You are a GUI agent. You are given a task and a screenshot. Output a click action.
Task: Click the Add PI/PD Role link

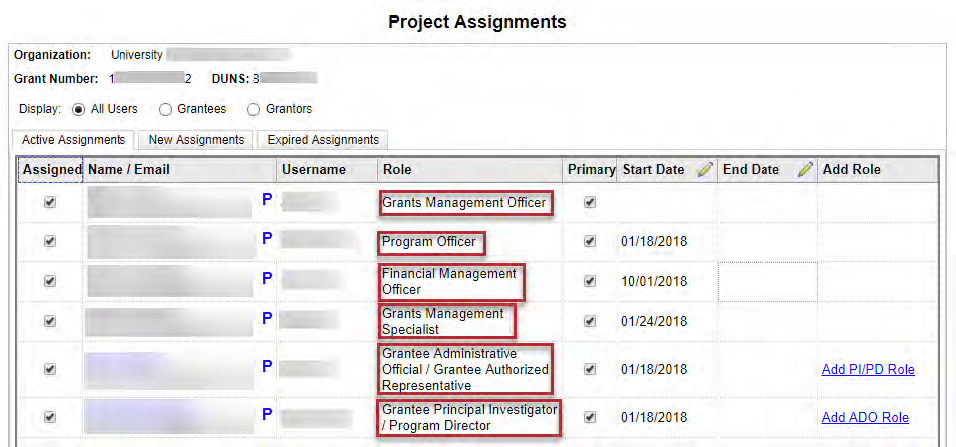coord(868,369)
